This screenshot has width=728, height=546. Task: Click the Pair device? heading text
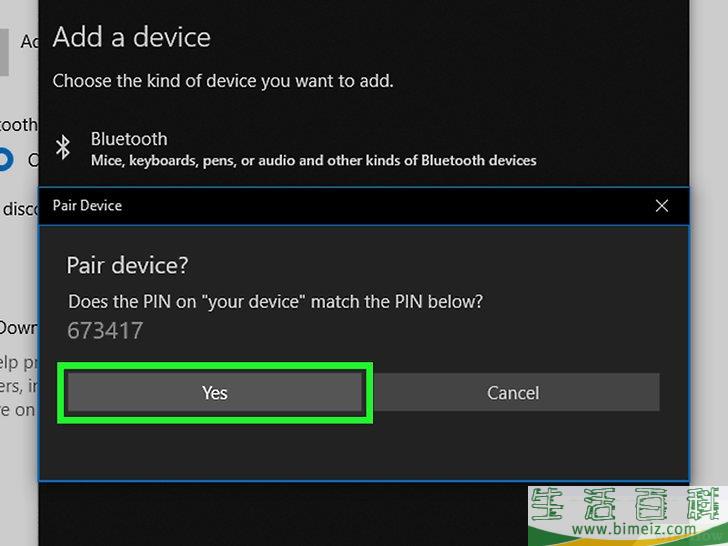coord(127,266)
